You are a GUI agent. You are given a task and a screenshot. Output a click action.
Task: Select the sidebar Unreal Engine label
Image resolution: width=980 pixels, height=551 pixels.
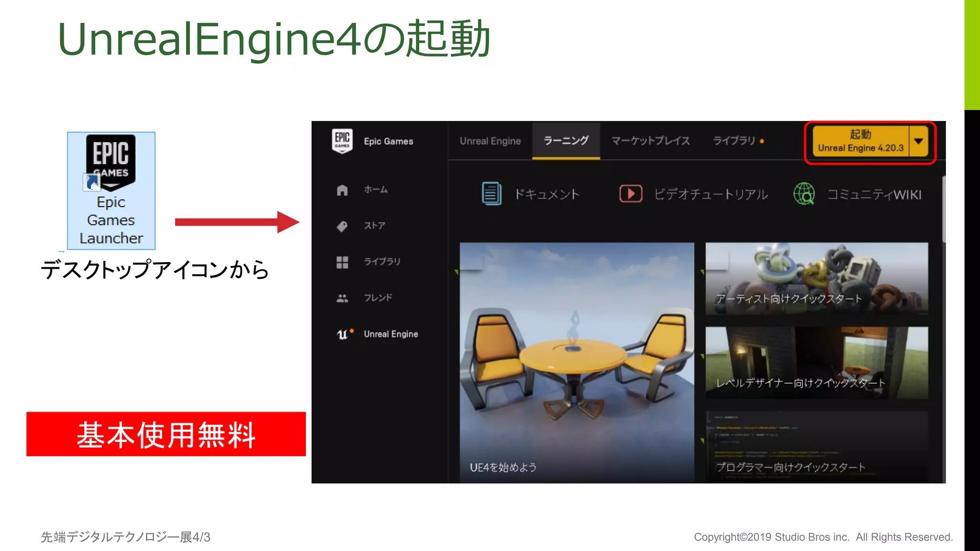[x=391, y=334]
